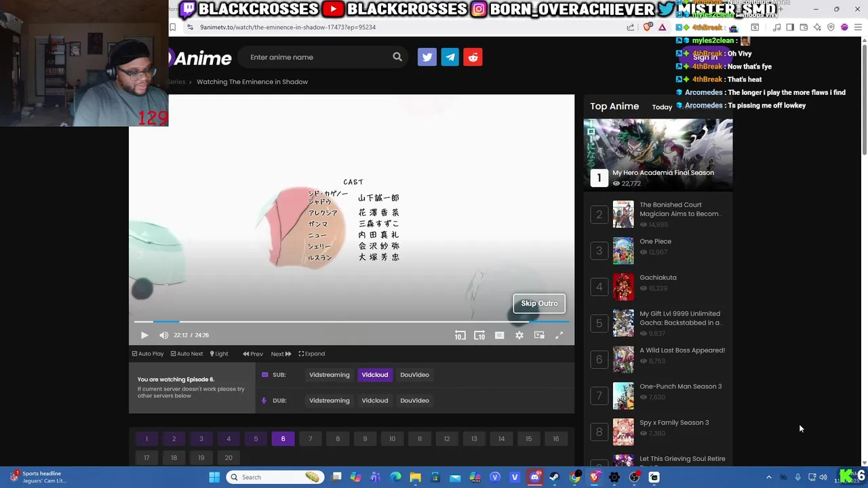The width and height of the screenshot is (868, 488).
Task: Expand the video player
Action: coord(312,354)
